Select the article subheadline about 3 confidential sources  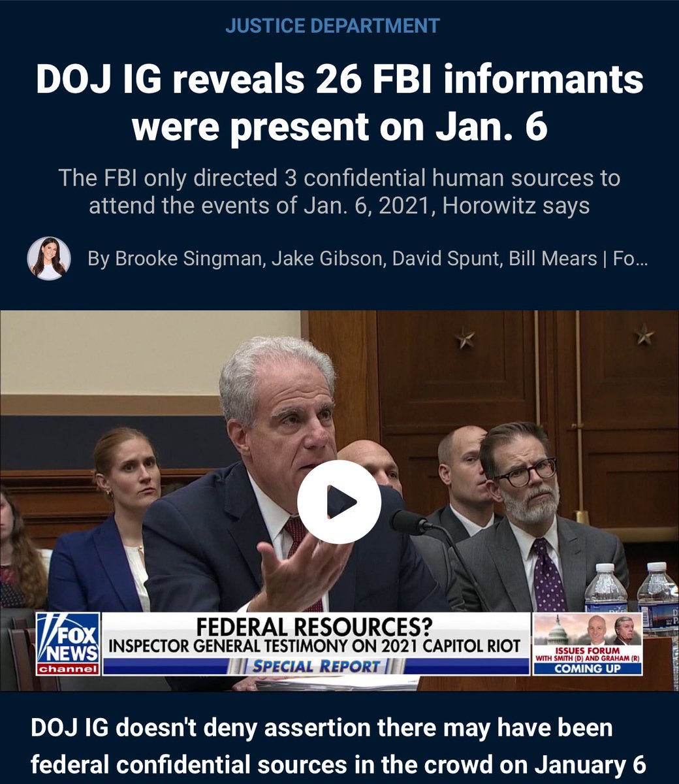coord(339,192)
